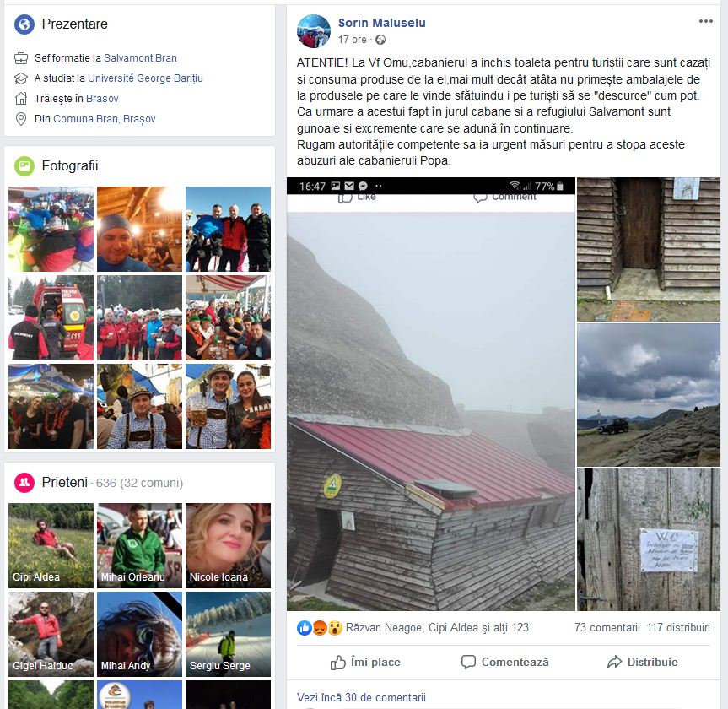
Task: Open Université George Barițiu link
Action: click(145, 78)
